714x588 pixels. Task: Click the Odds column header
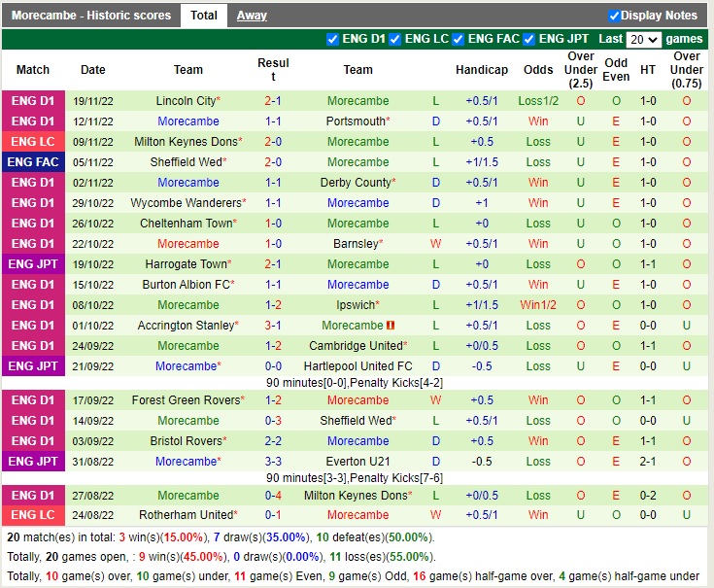[538, 70]
